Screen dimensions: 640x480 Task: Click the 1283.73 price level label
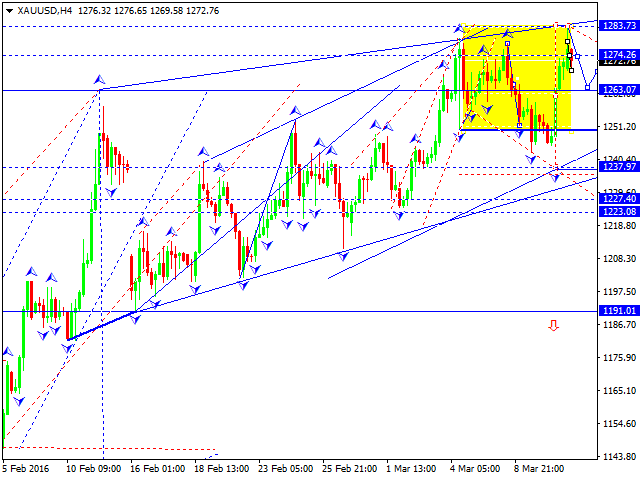(x=619, y=26)
